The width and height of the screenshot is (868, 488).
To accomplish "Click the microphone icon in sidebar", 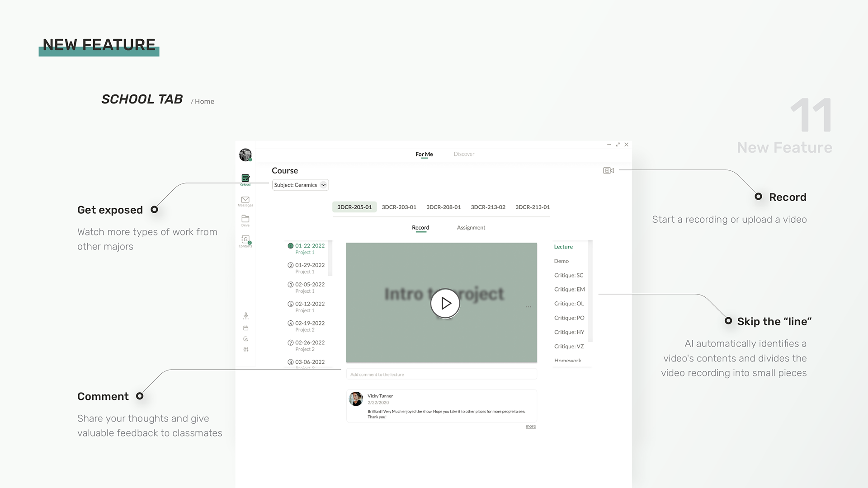I will pos(245,316).
